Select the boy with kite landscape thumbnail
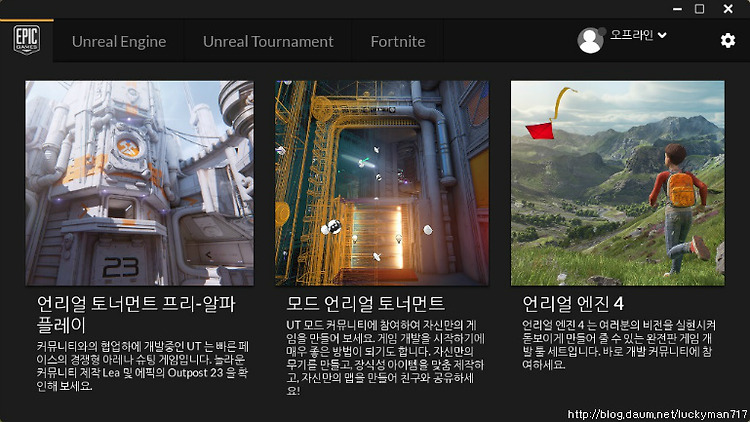Image resolution: width=750 pixels, height=422 pixels. 618,183
